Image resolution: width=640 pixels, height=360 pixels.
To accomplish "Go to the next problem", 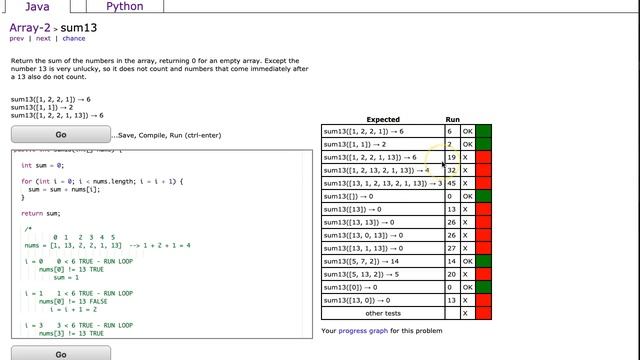I will (43, 38).
